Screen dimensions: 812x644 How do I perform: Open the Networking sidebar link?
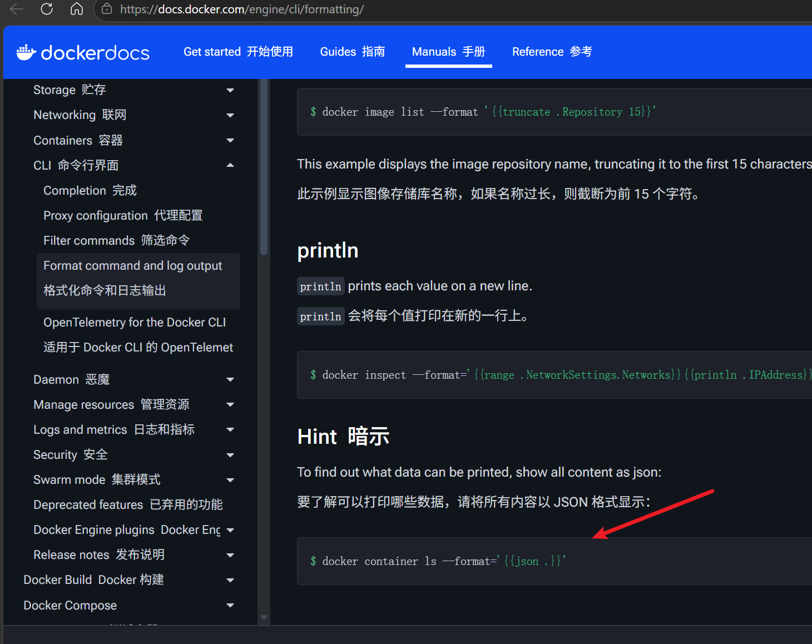[x=80, y=115]
